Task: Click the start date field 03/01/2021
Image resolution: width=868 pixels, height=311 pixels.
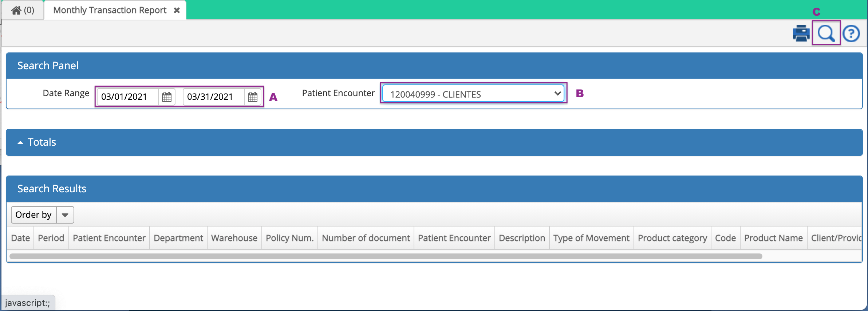Action: click(x=127, y=97)
